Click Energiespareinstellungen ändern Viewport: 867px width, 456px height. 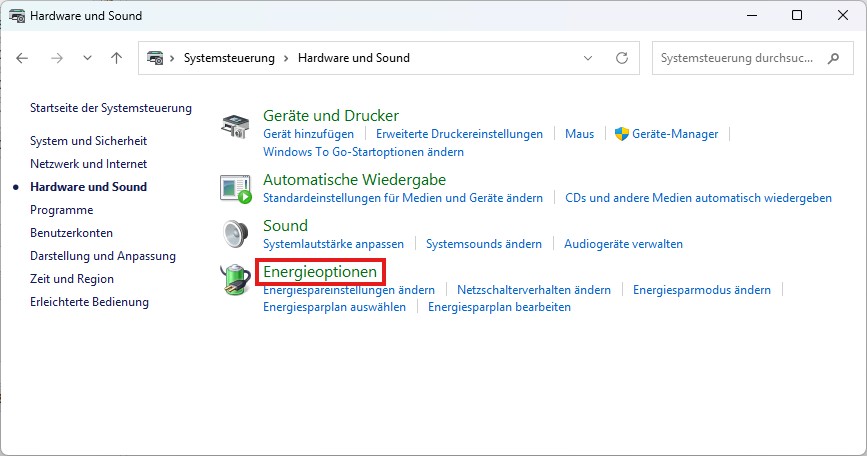point(349,290)
